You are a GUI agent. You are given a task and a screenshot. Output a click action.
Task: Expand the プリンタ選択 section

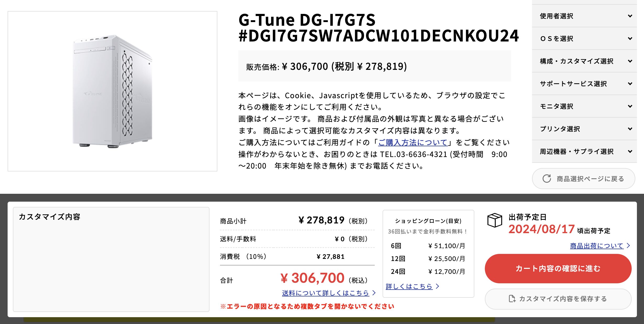tap(584, 129)
